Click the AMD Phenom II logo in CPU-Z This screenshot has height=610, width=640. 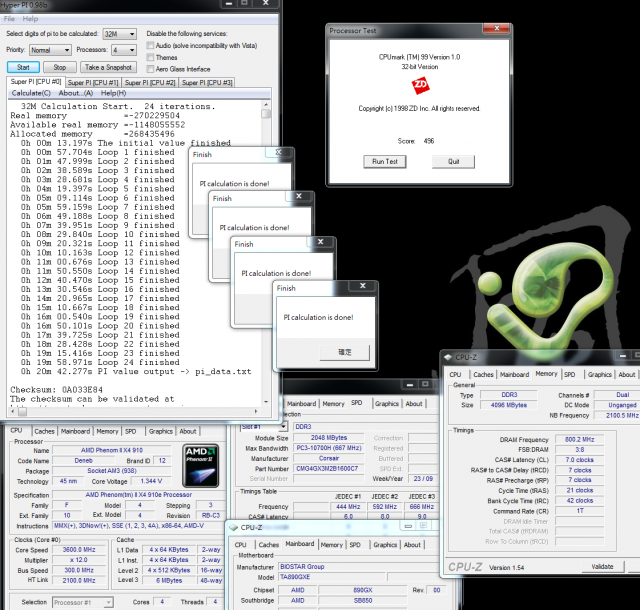[x=200, y=466]
